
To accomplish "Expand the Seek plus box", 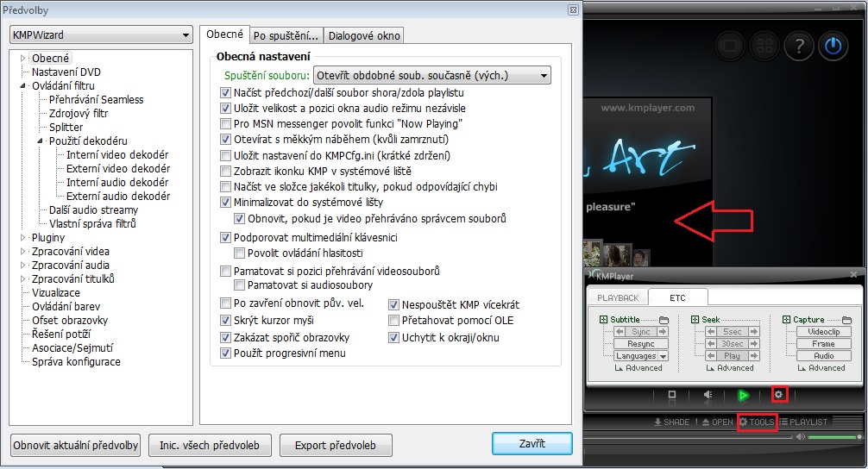I will coord(695,320).
